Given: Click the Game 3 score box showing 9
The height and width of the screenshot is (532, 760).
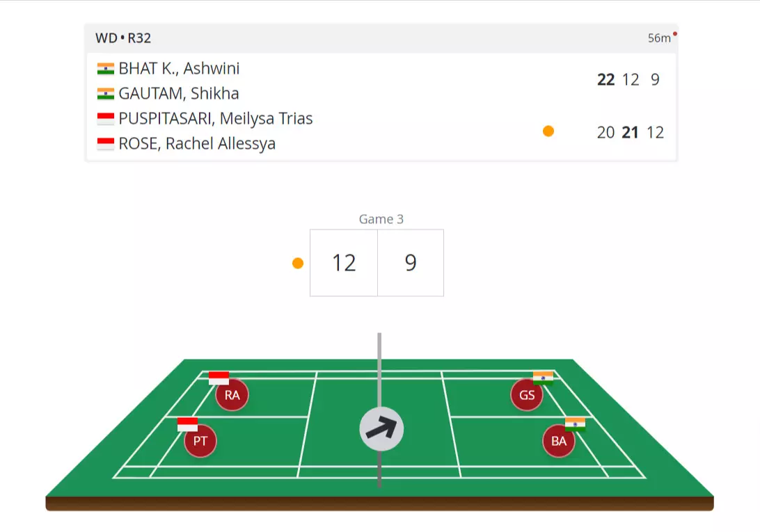Looking at the screenshot, I should (411, 263).
